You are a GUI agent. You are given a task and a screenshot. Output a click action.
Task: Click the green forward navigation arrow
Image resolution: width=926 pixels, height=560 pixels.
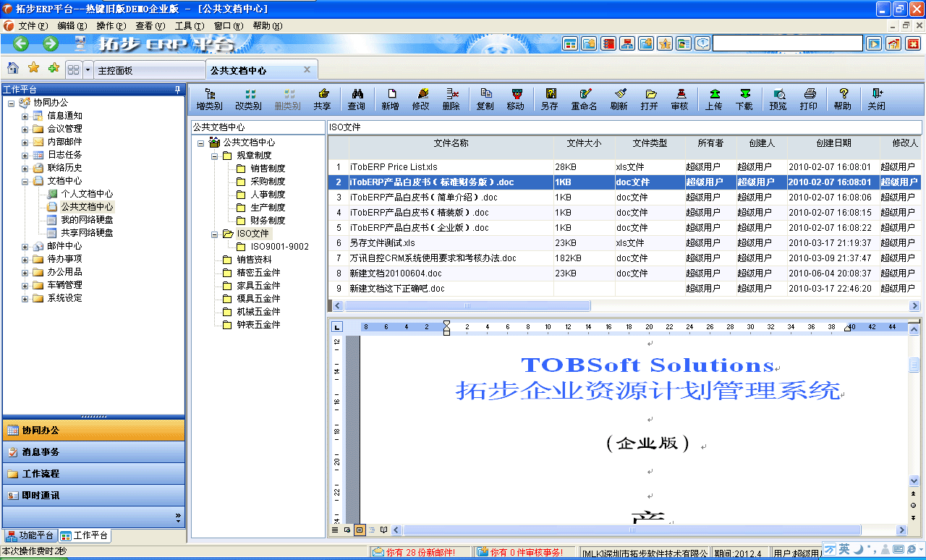coord(50,43)
